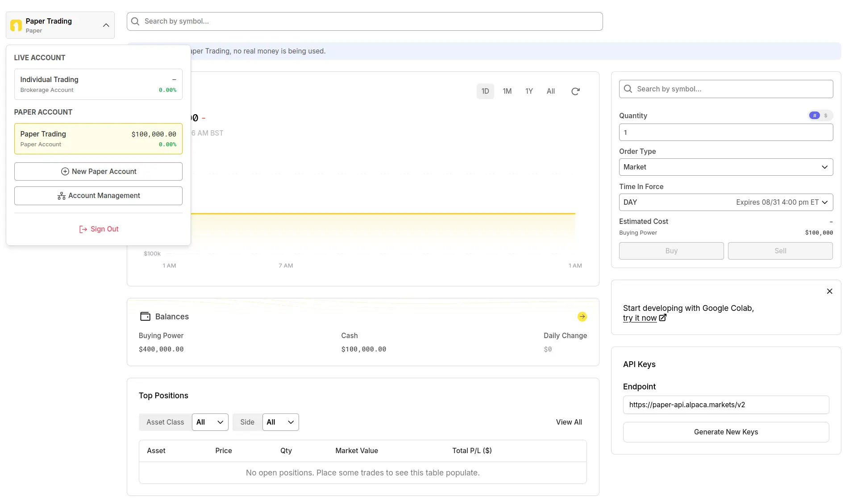Open Balances details with the yellow arrow
This screenshot has width=857, height=504.
582,317
